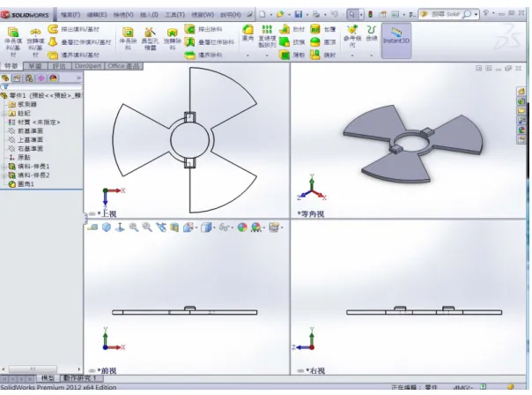Open the Edit (編輯) menu

pyautogui.click(x=97, y=15)
